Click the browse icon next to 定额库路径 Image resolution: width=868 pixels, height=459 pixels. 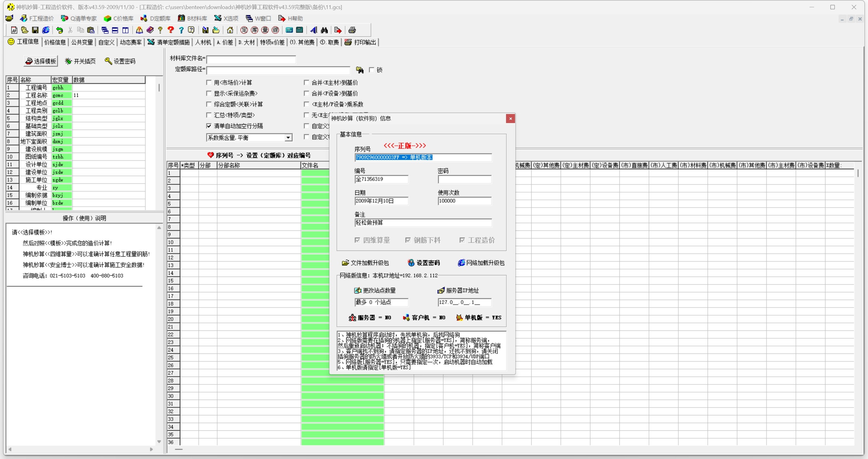point(360,70)
